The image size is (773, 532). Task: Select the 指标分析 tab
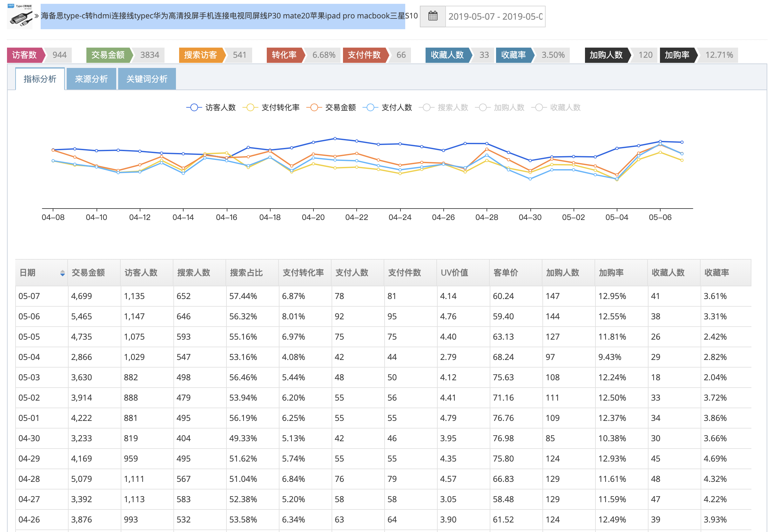(40, 79)
